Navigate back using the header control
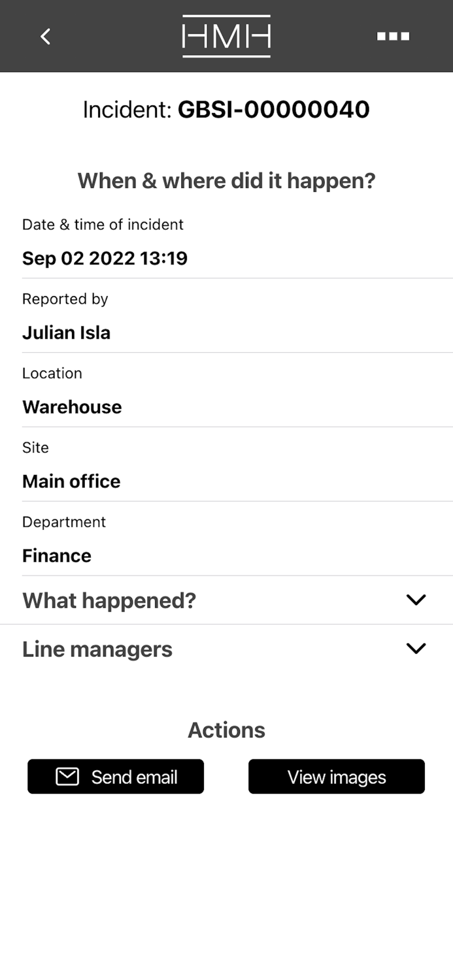Image resolution: width=453 pixels, height=980 pixels. point(44,36)
